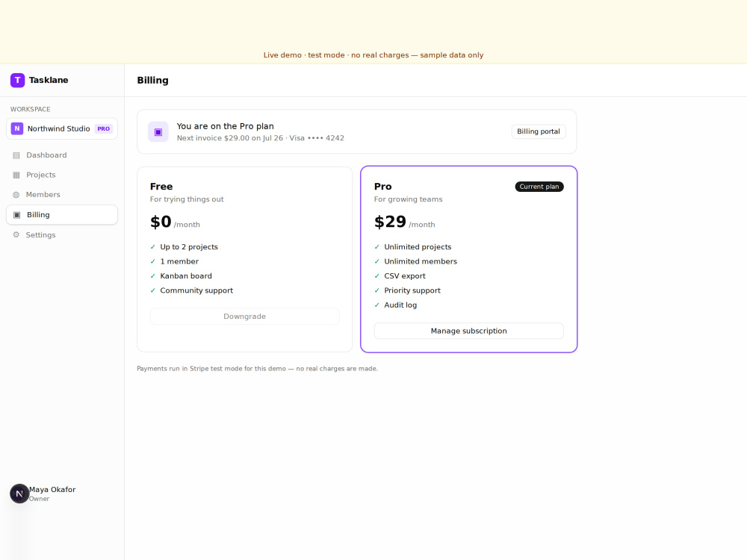747x560 pixels.
Task: Click the Next invoice $29.00 line
Action: click(x=260, y=138)
